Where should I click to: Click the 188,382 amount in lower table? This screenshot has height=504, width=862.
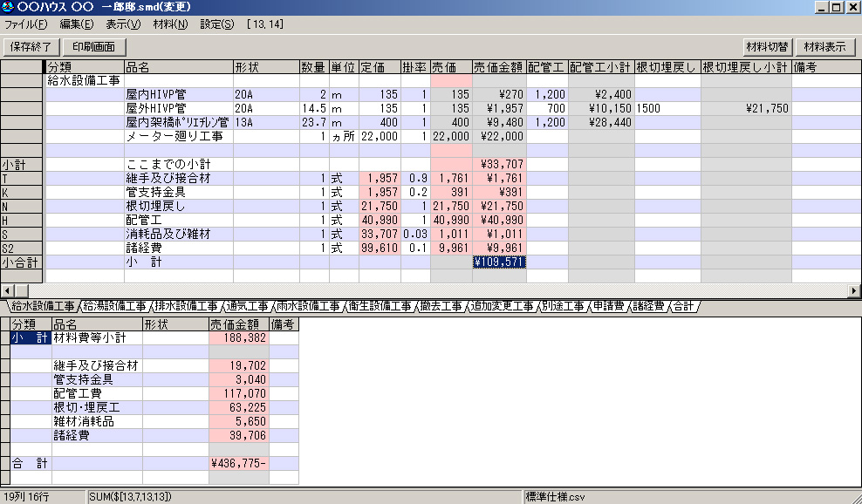click(238, 338)
